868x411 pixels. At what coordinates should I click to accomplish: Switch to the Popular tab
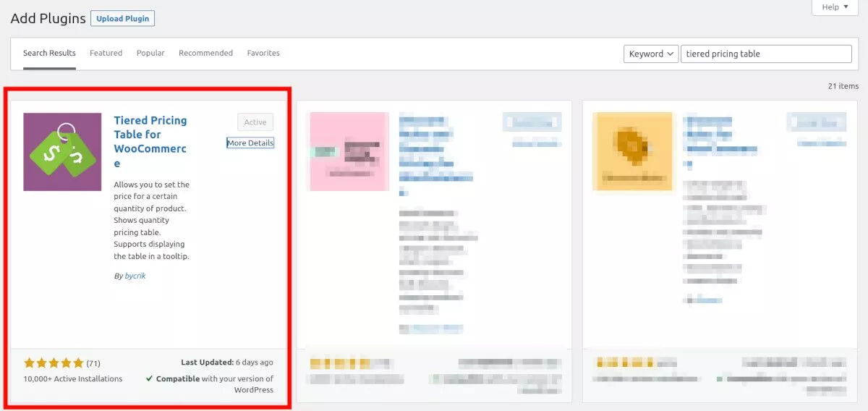click(x=150, y=53)
